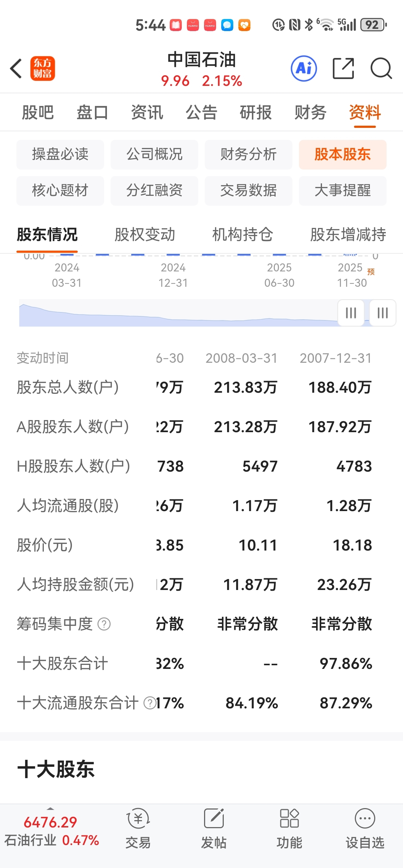The image size is (403, 868).
Task: Tap share price 10.11
Action: click(x=258, y=545)
